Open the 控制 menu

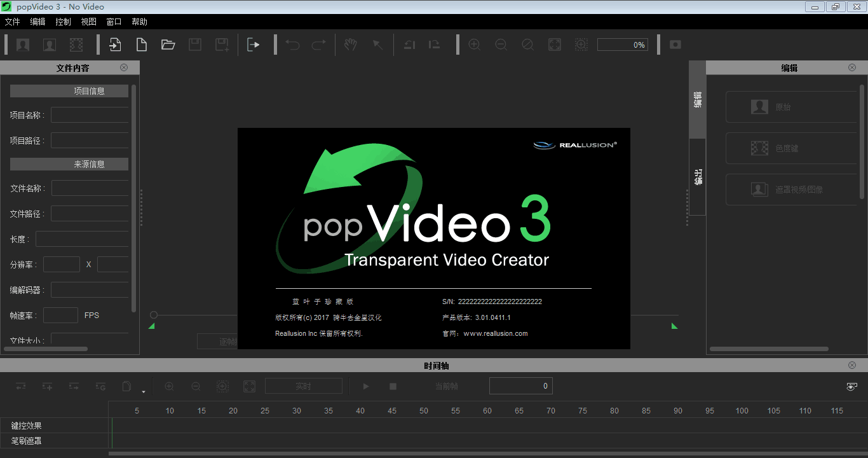[x=64, y=22]
